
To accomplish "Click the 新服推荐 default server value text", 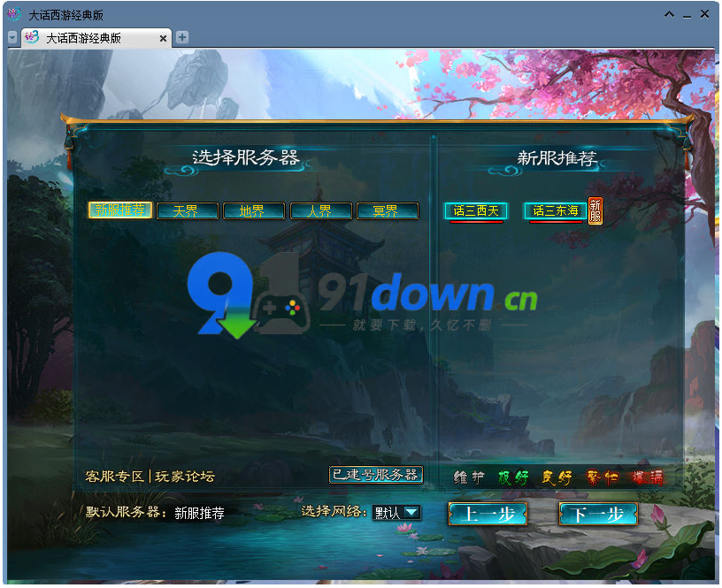I will point(199,513).
